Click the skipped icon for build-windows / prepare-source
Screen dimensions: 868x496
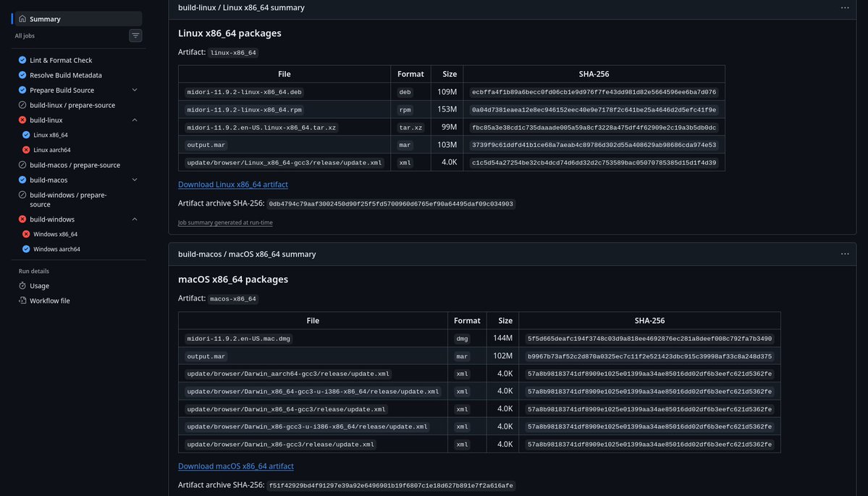[x=22, y=195]
